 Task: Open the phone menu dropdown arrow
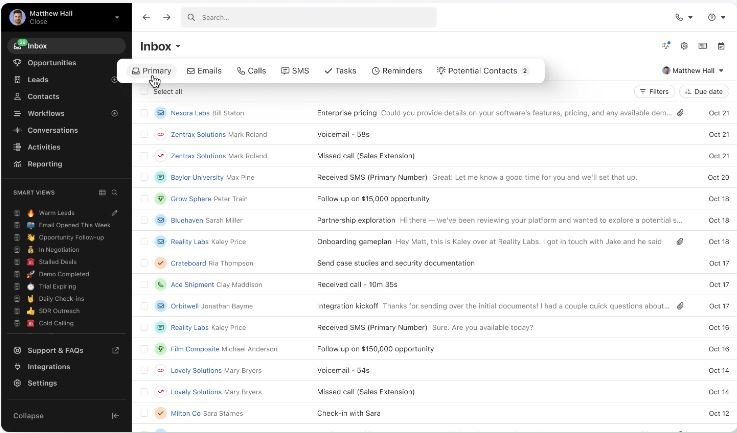click(x=690, y=17)
